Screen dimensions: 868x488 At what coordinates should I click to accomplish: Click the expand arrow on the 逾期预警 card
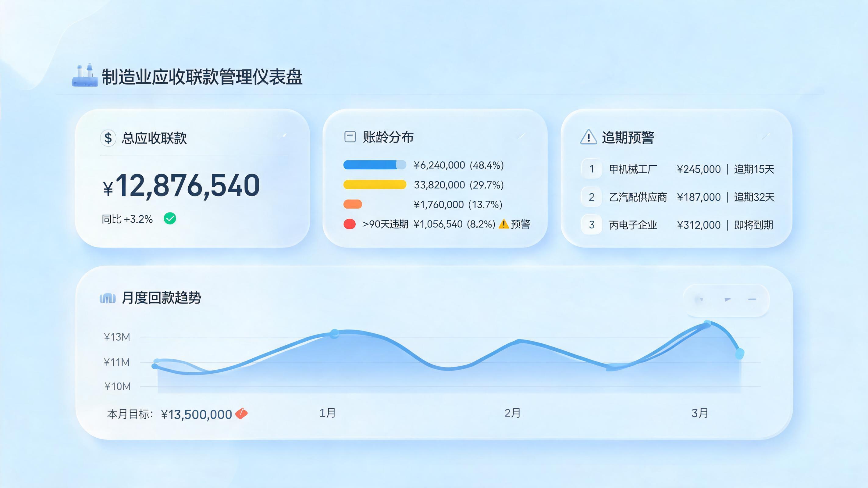click(x=766, y=136)
